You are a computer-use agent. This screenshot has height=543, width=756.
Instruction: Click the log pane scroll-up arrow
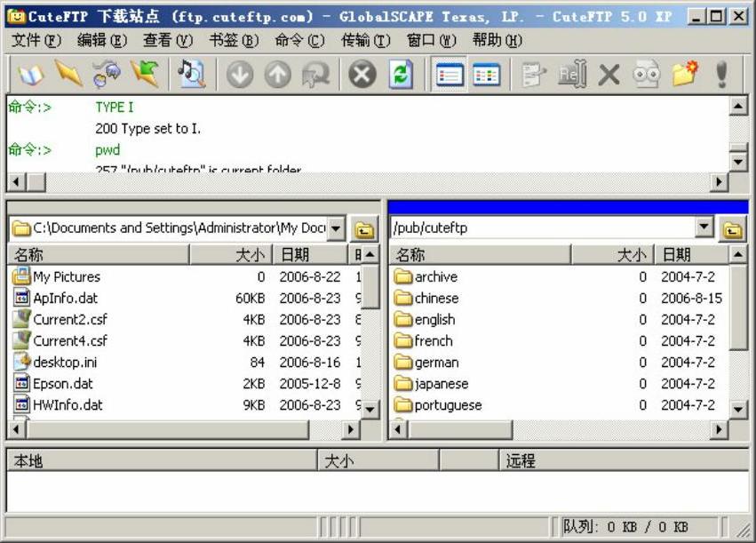(738, 106)
